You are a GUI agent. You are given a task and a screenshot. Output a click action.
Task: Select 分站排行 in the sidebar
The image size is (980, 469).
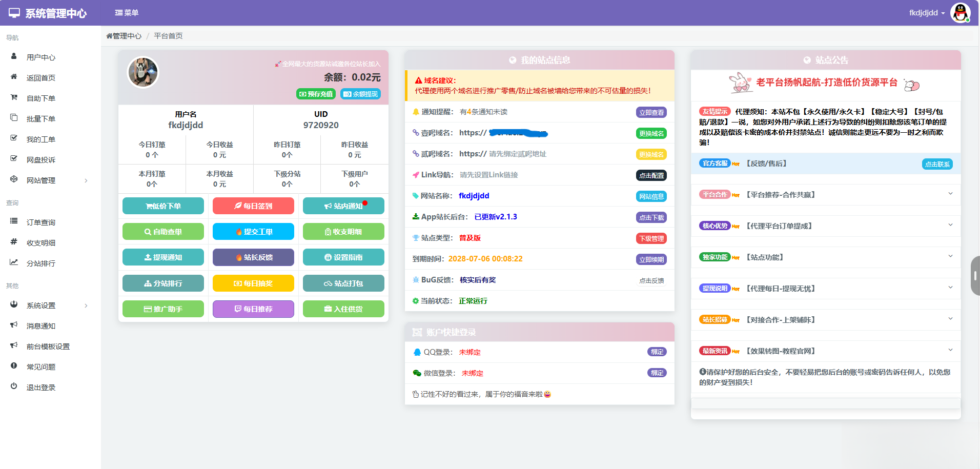41,263
